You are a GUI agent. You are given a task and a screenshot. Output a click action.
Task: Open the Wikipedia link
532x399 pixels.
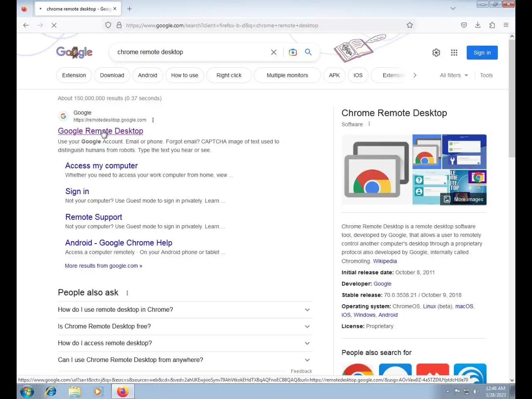point(385,261)
